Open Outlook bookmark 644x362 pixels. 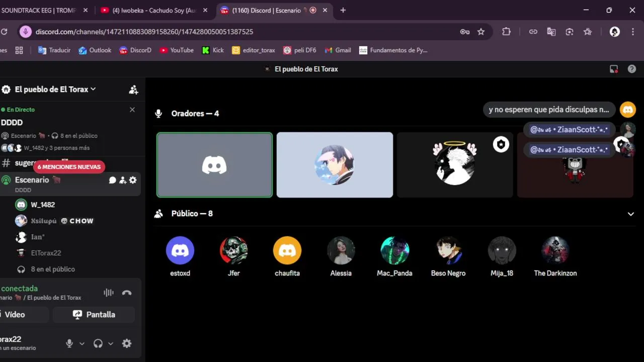coord(95,50)
